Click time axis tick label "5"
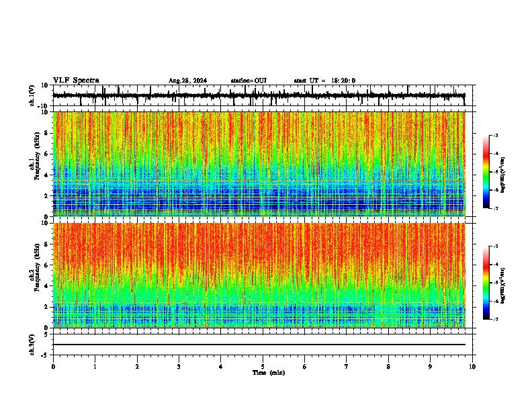Viewport: 532px width, 411px height. 263,367
